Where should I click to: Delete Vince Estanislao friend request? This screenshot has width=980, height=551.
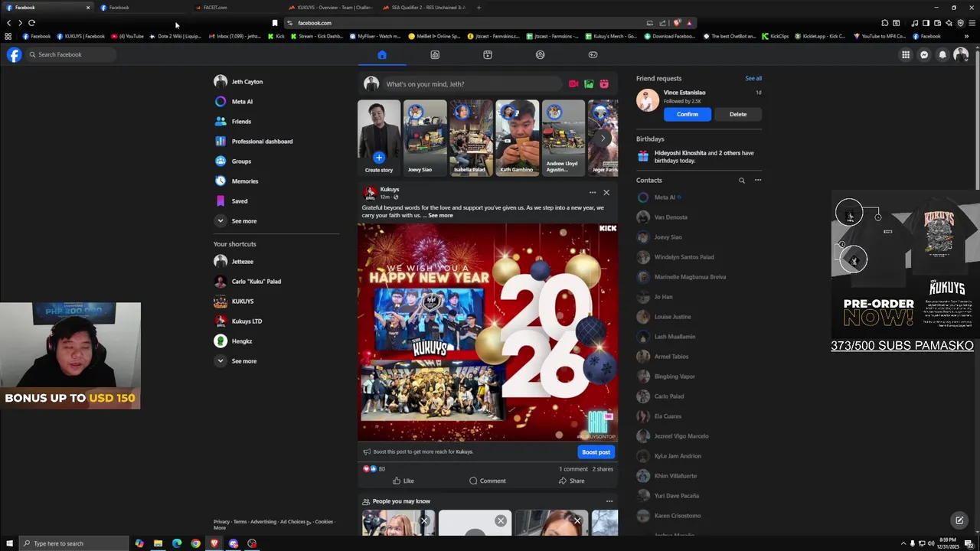[x=738, y=114]
